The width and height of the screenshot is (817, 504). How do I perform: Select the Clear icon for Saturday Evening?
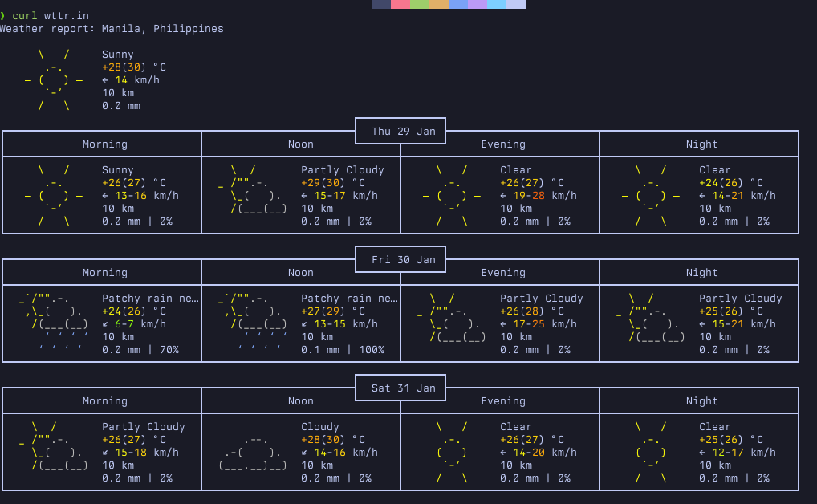click(450, 452)
